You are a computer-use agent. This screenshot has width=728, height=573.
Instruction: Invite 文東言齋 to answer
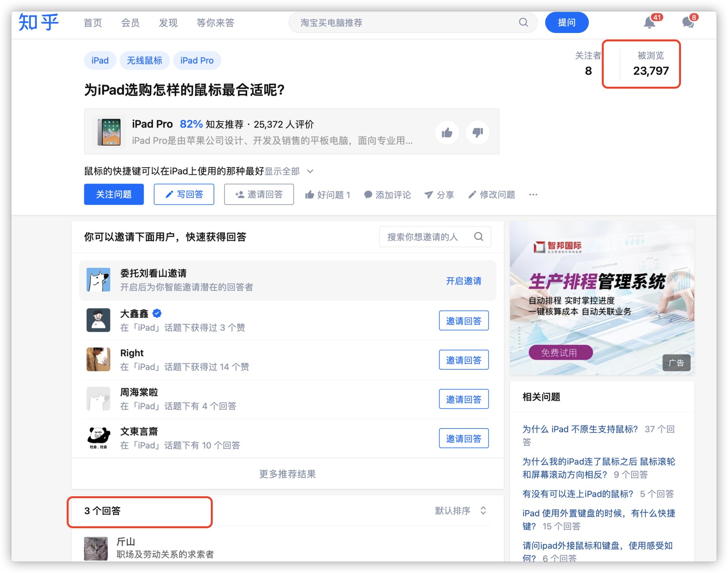[463, 438]
